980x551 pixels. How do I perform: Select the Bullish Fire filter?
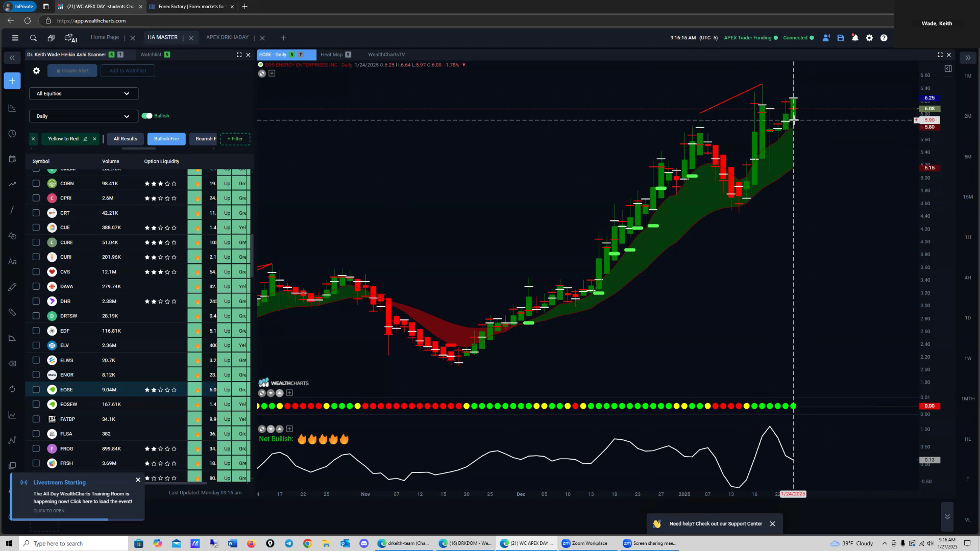[166, 139]
